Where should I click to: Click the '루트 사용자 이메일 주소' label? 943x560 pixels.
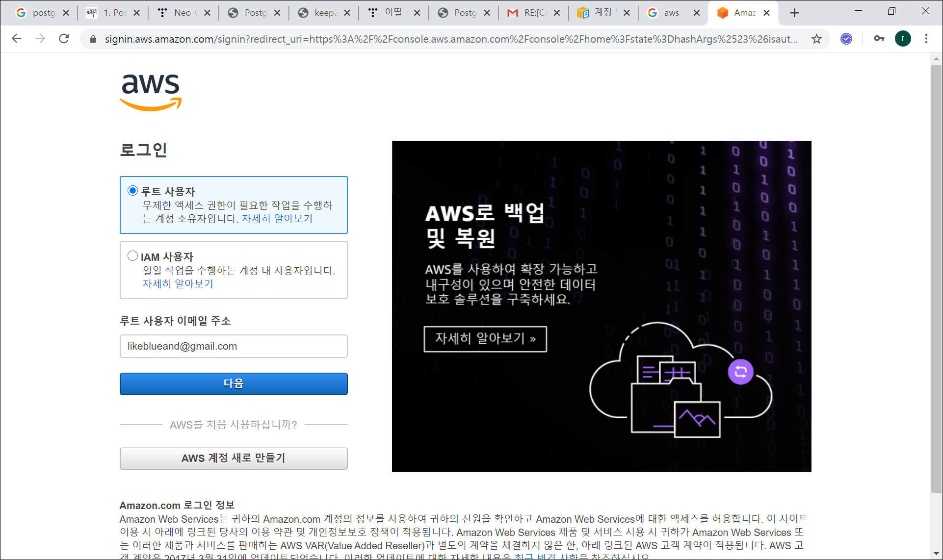[x=175, y=321]
